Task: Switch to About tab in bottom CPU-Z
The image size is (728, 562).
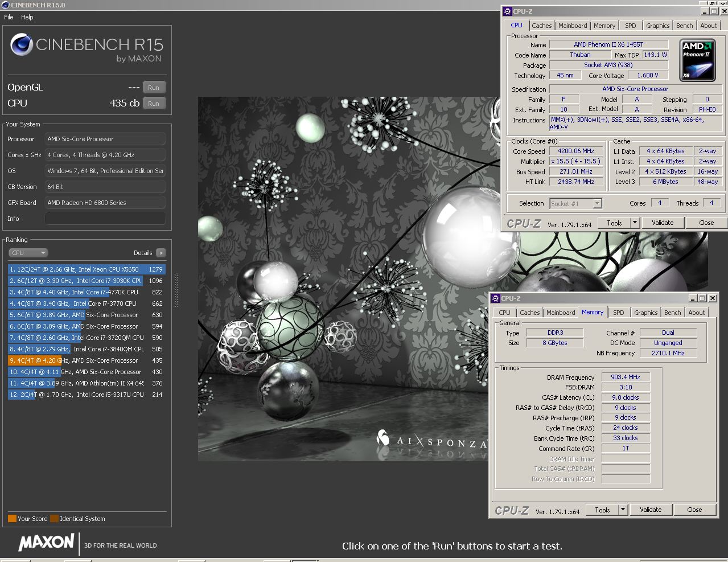Action: tap(697, 313)
